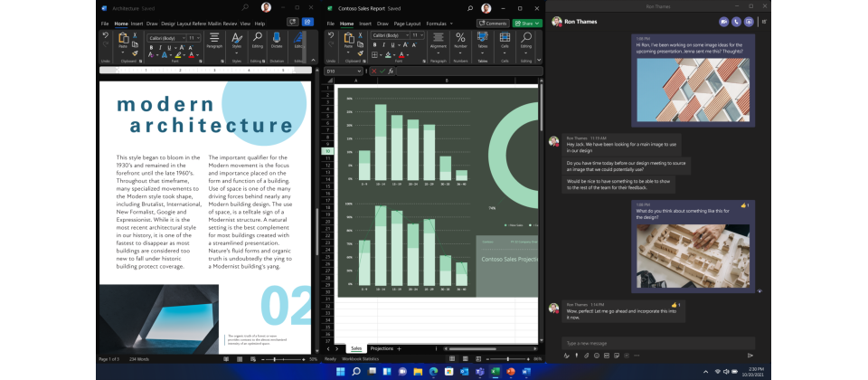Screen dimensions: 868x380
Task: Click the Insert Function fx icon
Action: click(x=391, y=71)
